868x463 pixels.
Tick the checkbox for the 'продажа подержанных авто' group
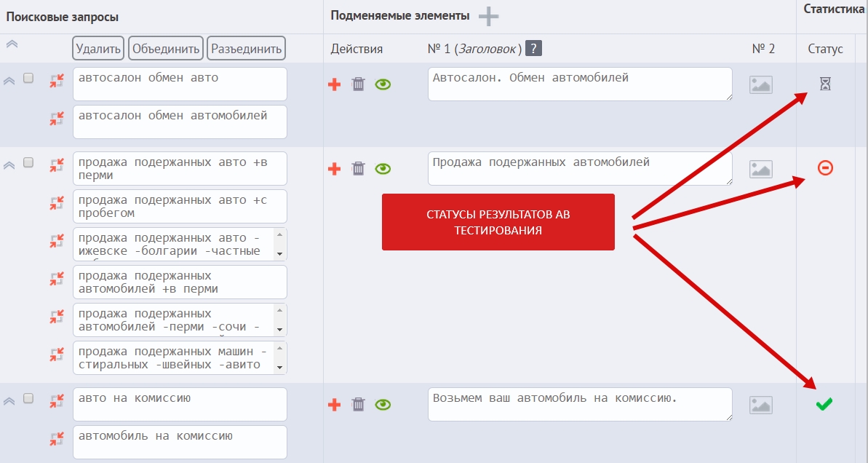[28, 162]
